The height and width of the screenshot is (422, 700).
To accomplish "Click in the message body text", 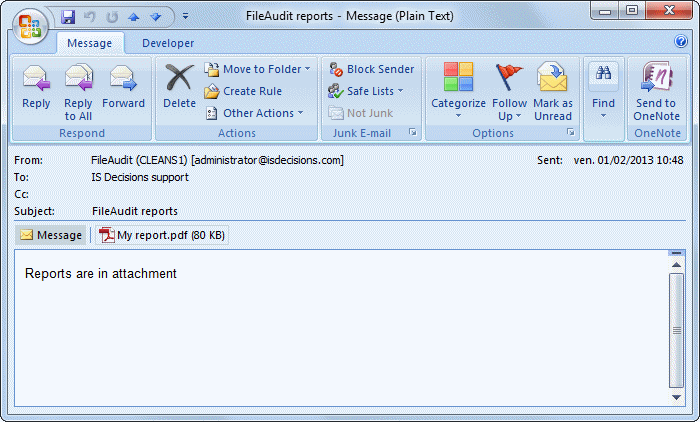I will [x=101, y=273].
